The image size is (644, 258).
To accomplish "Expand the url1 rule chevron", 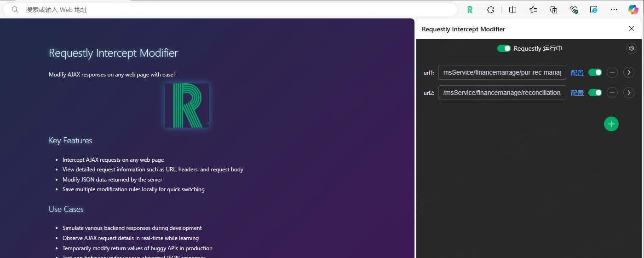I will coord(629,72).
